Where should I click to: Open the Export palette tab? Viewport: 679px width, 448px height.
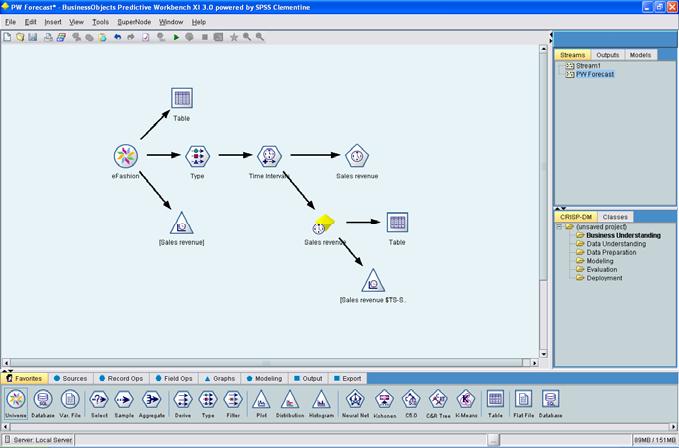coord(347,378)
